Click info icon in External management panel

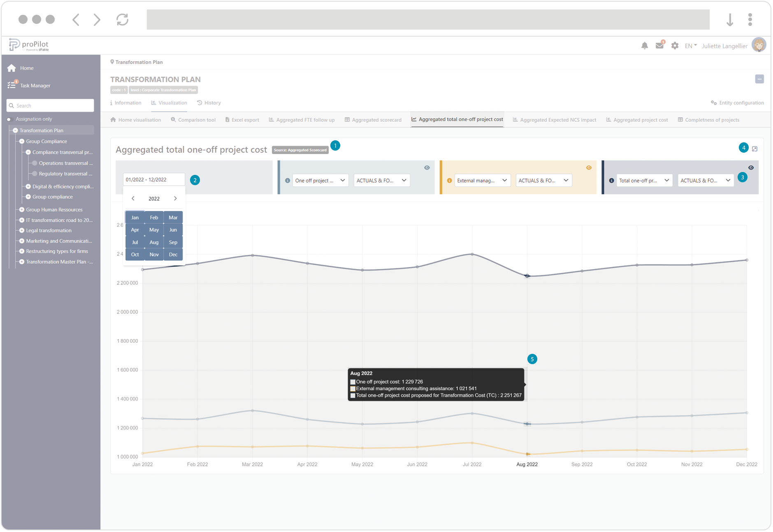pyautogui.click(x=449, y=181)
